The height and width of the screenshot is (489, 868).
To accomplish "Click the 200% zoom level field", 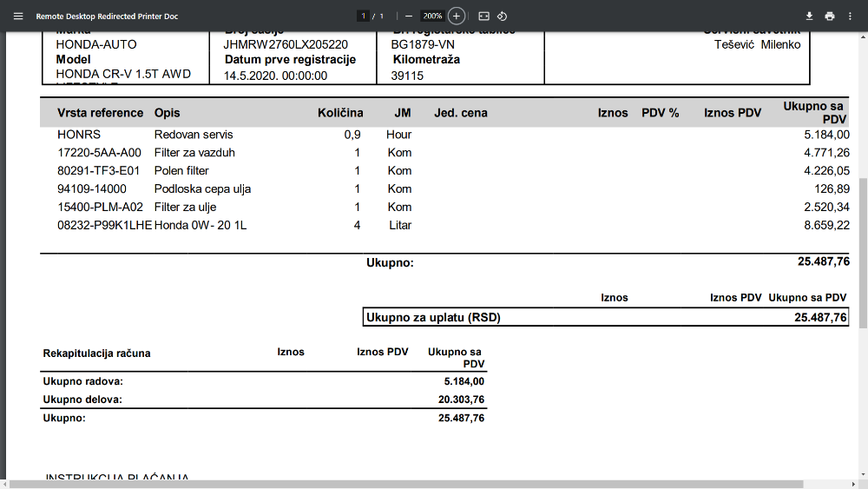I will click(432, 16).
